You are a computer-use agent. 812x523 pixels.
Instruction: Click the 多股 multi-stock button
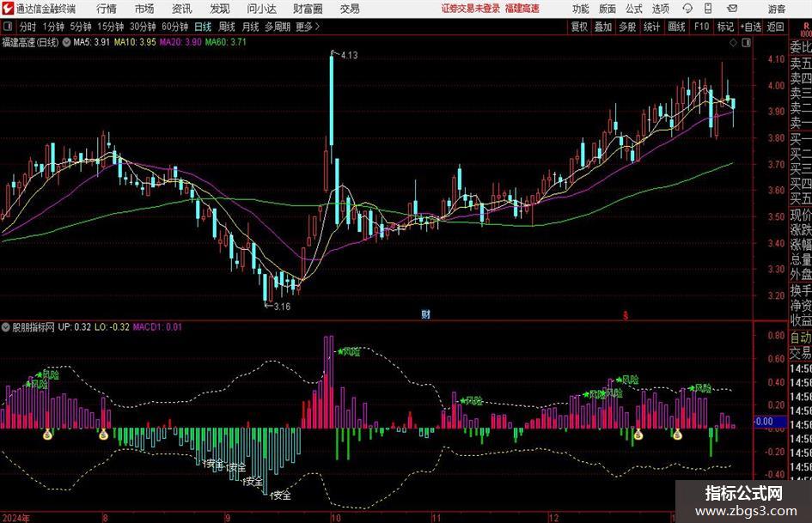627,27
